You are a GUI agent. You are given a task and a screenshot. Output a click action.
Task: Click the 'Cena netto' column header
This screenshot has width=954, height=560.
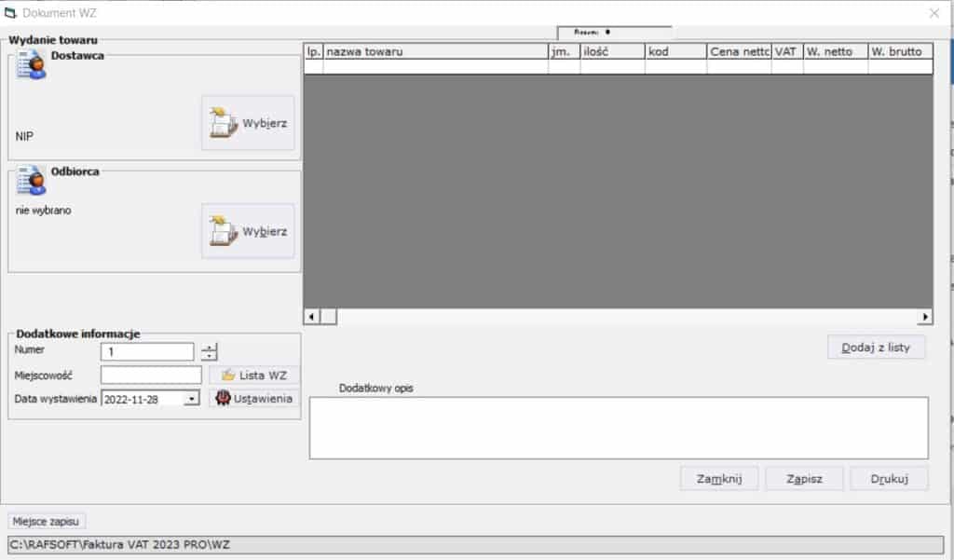pos(739,52)
